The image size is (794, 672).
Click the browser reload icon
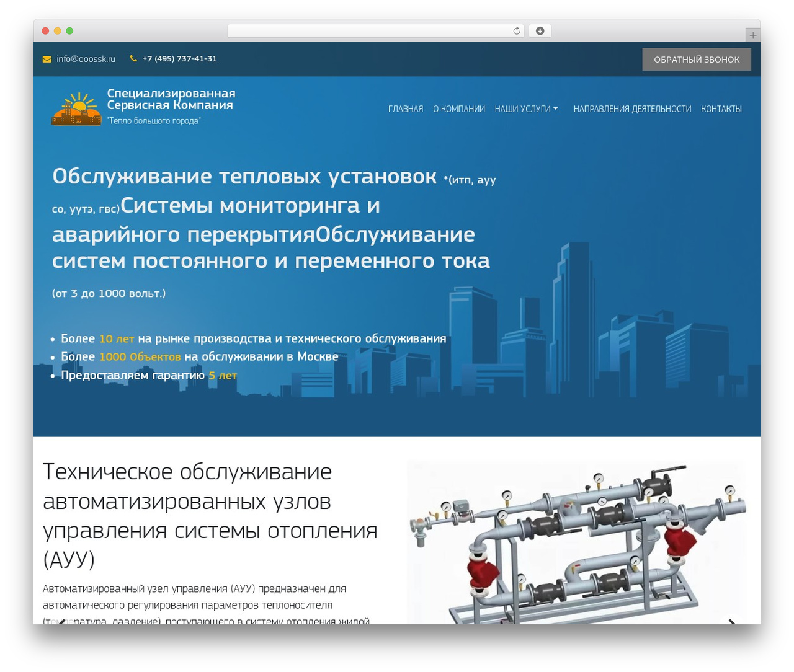click(516, 31)
